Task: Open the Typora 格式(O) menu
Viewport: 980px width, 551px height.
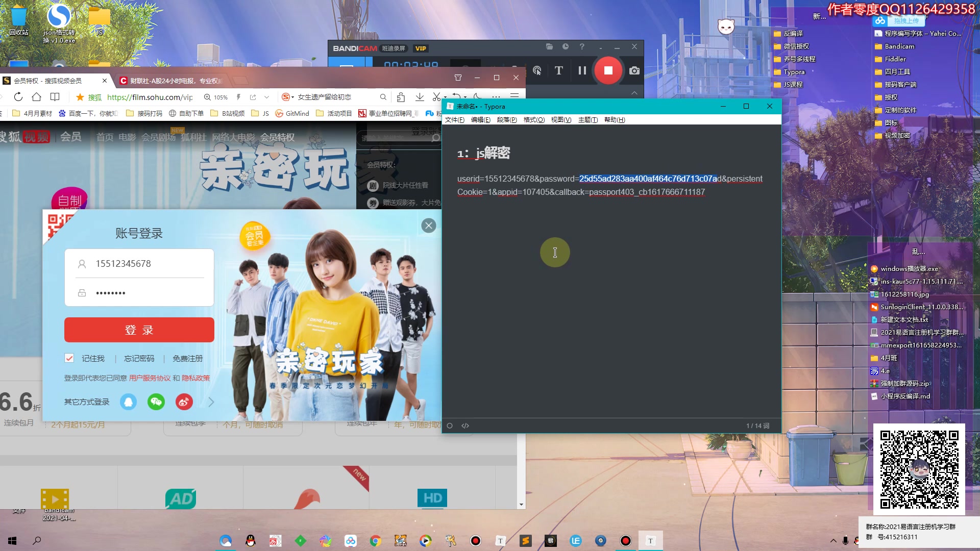Action: tap(534, 120)
